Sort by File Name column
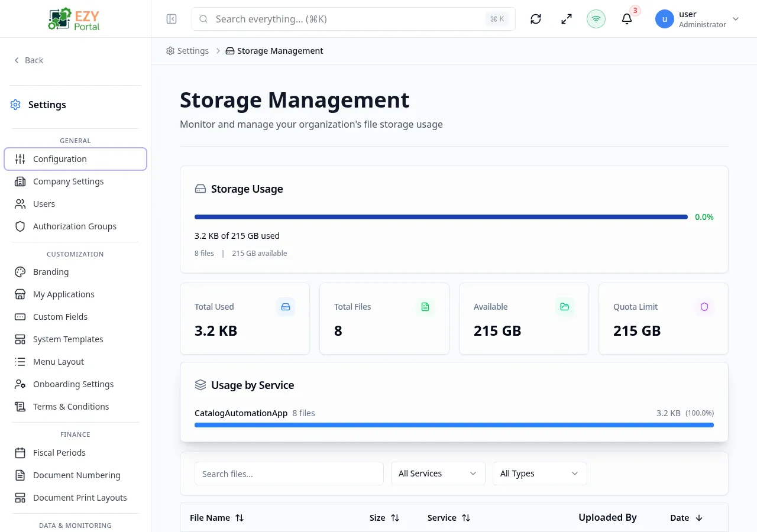 [217, 518]
